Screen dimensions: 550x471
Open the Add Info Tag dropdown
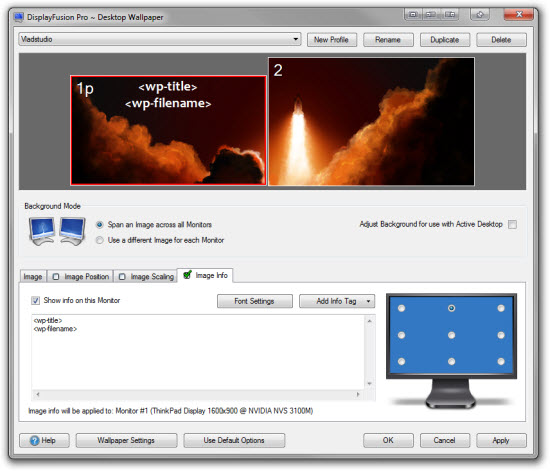337,301
